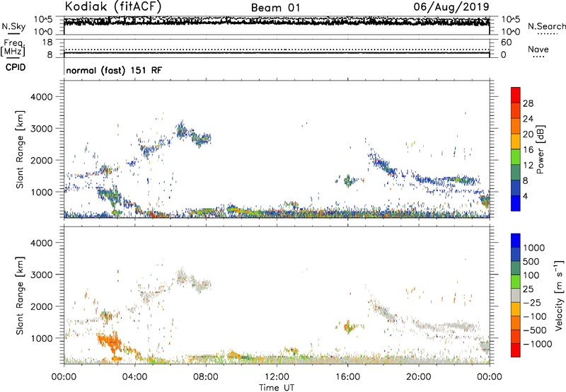Click the 'Time UT' axis title
566x392 pixels.
(277, 388)
